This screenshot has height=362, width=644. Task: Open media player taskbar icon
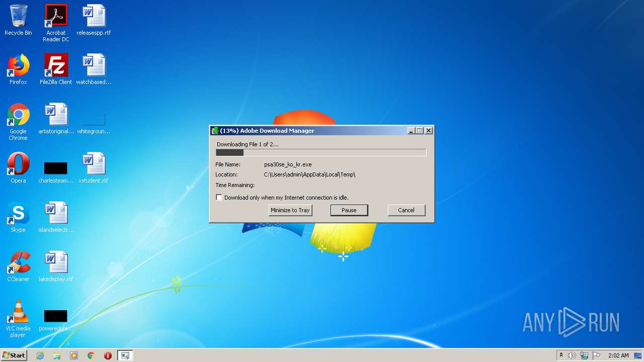click(x=74, y=355)
